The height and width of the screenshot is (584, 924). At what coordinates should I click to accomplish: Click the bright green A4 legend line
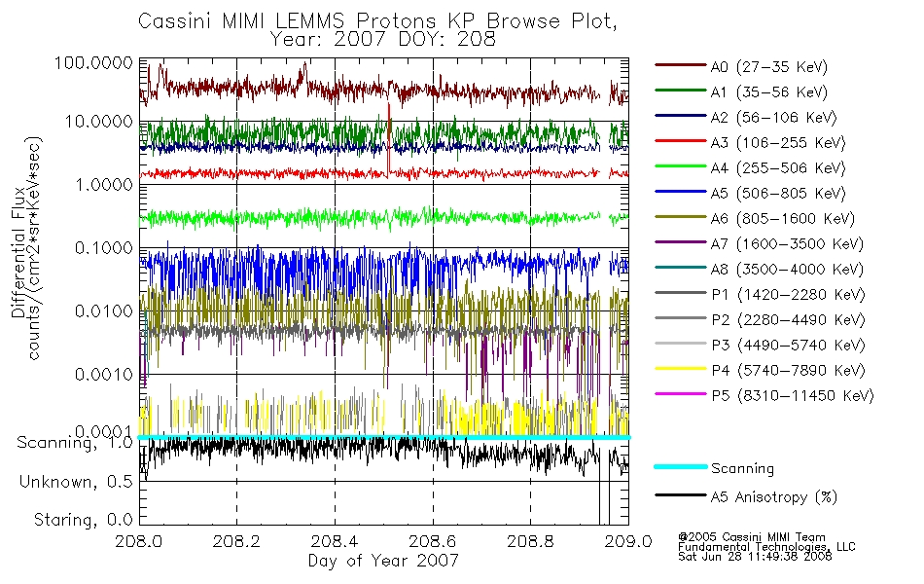680,166
